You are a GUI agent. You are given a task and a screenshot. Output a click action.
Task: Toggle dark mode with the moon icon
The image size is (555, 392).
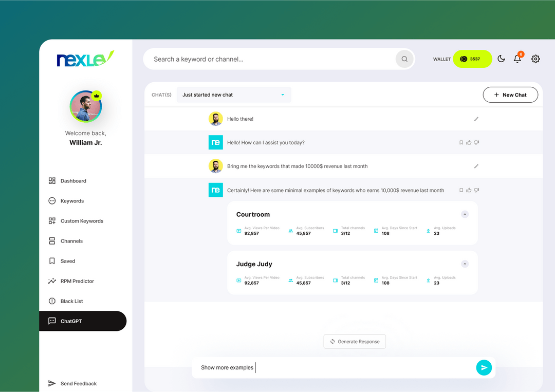(501, 59)
